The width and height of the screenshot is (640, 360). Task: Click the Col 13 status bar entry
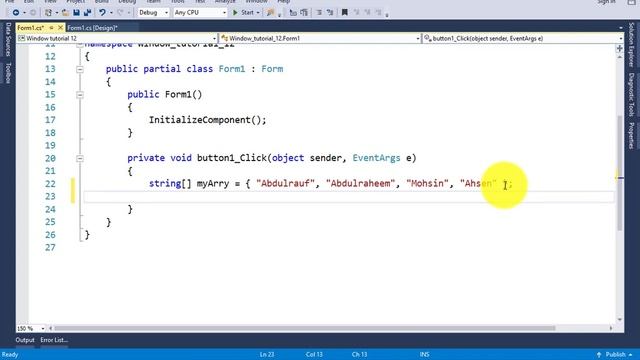tap(314, 354)
